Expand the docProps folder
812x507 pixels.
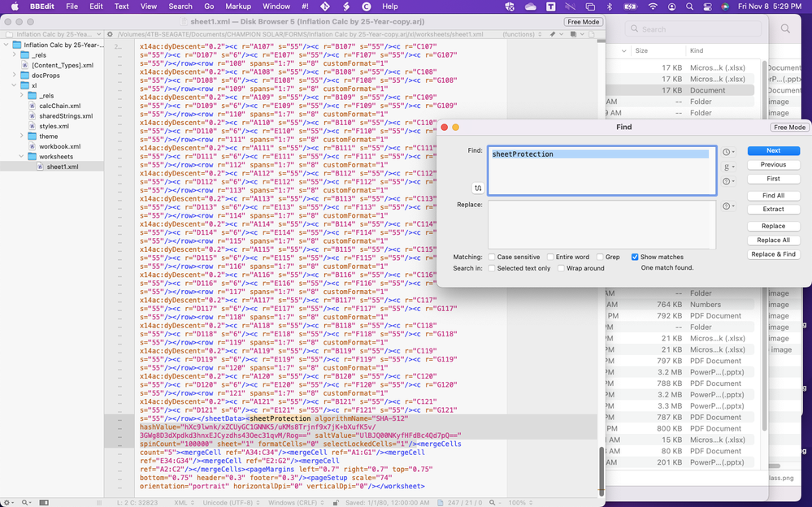point(14,75)
